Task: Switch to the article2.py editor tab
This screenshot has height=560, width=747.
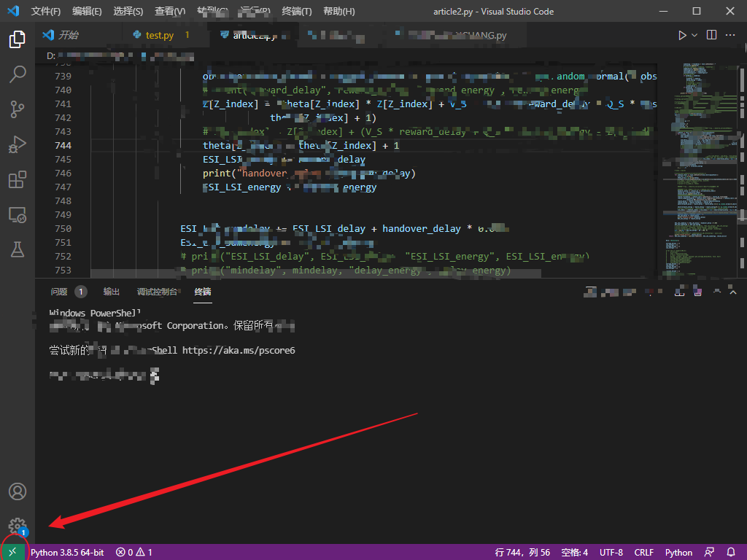Action: click(254, 35)
